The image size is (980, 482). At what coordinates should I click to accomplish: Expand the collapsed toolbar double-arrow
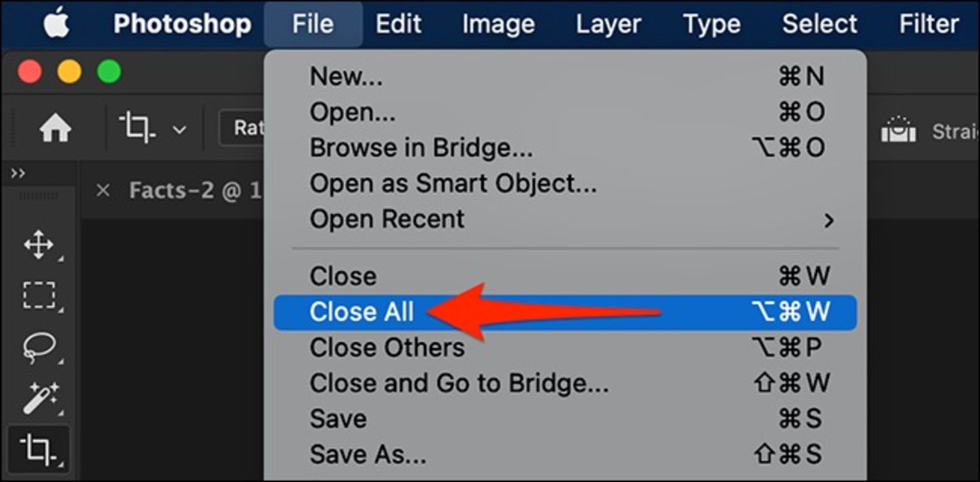coord(18,173)
